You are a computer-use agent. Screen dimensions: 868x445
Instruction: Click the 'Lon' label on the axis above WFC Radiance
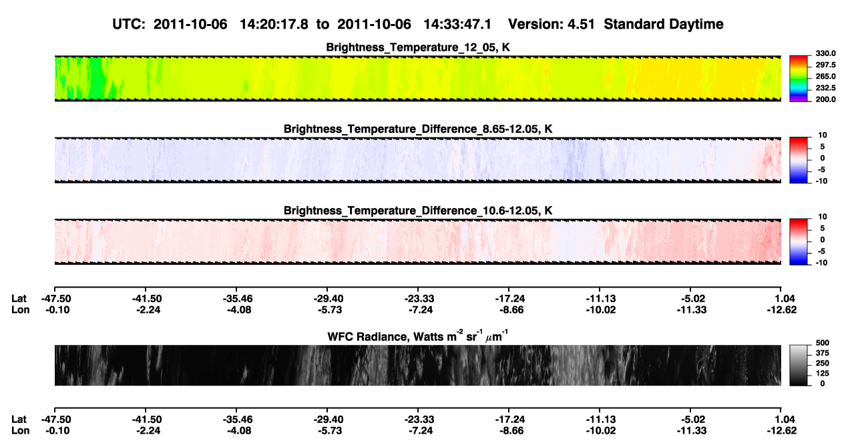coord(19,310)
